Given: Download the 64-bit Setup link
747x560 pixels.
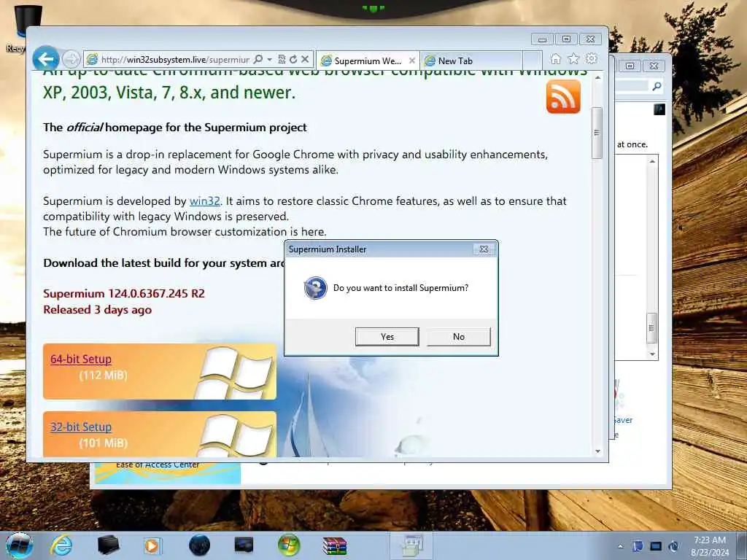Looking at the screenshot, I should click(x=81, y=359).
